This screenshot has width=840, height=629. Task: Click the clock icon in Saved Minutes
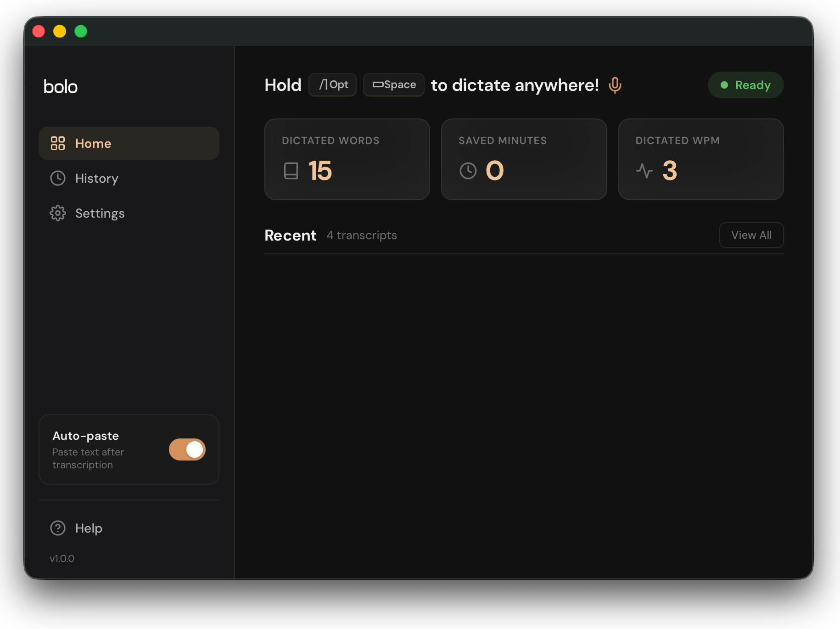468,171
